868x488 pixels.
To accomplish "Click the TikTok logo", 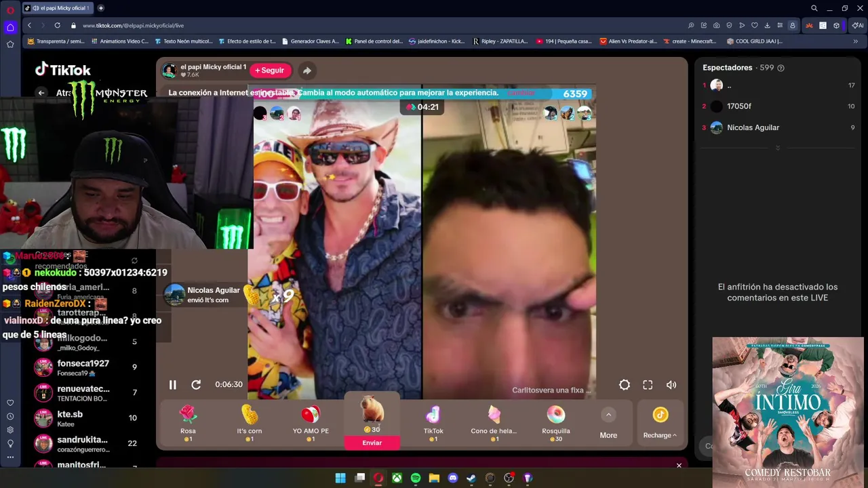I will [63, 70].
